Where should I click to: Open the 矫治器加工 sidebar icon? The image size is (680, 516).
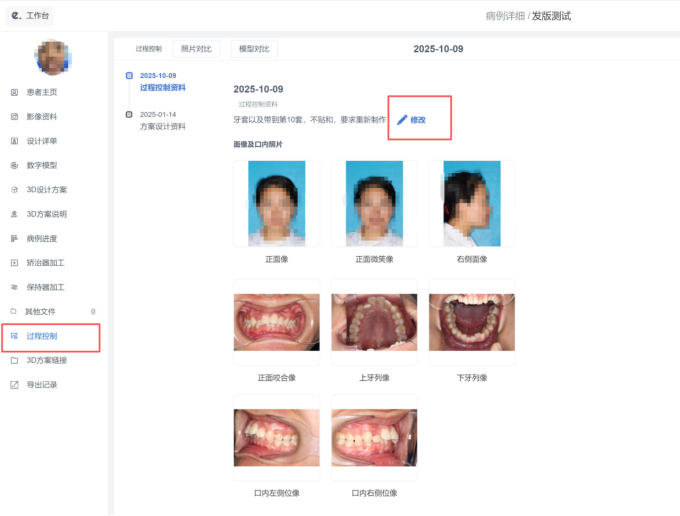[14, 262]
